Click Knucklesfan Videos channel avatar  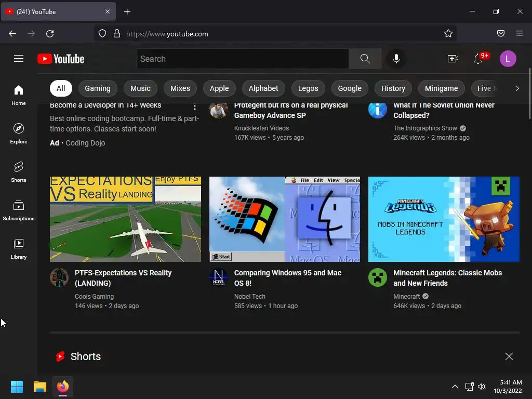pyautogui.click(x=219, y=110)
